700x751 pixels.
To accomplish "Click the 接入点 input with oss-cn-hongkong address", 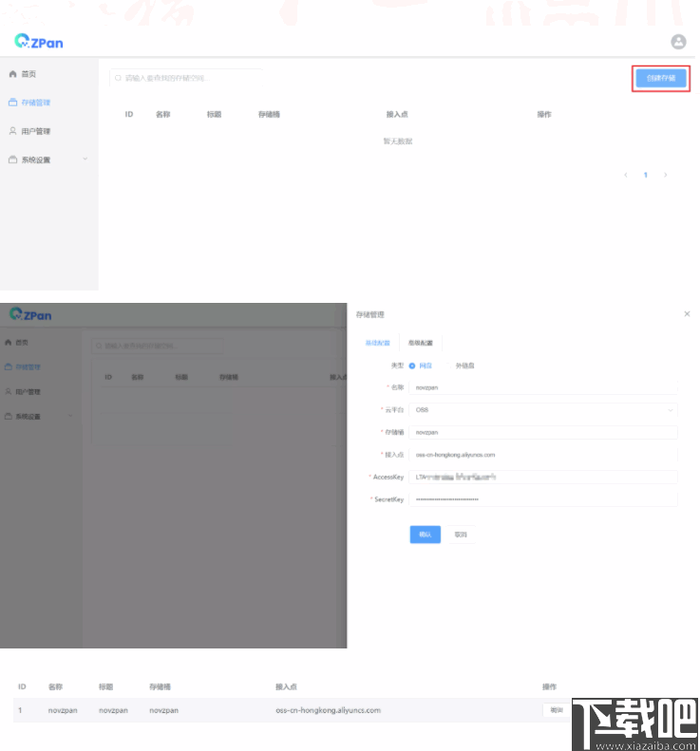I will pos(543,455).
